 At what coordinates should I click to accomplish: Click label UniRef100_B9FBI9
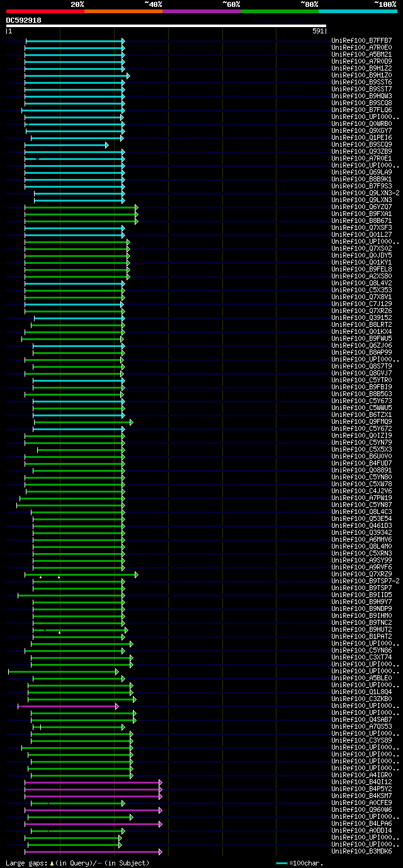point(361,387)
